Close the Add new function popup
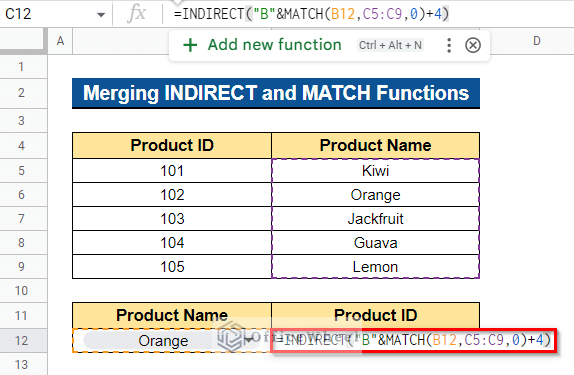 pyautogui.click(x=473, y=45)
